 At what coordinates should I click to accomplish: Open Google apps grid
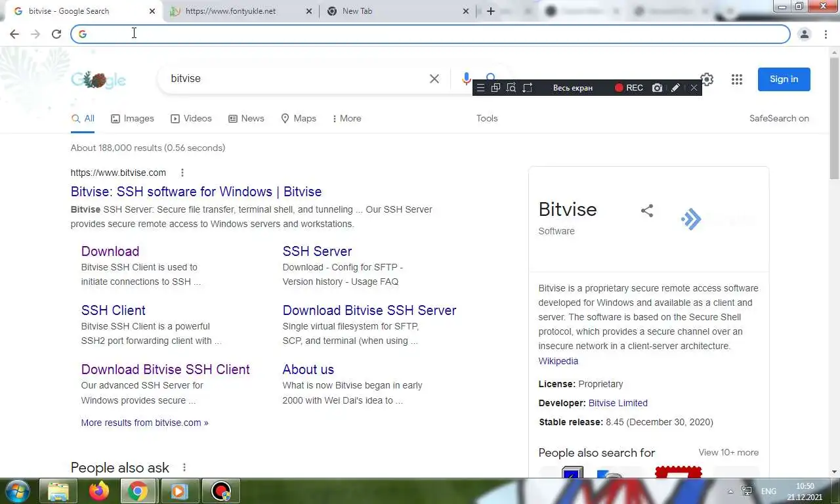tap(737, 79)
